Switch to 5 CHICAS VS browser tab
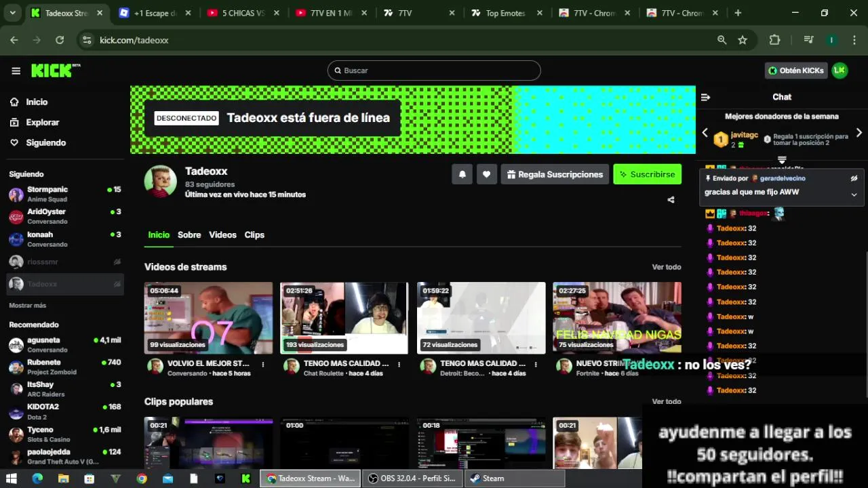 pos(243,13)
